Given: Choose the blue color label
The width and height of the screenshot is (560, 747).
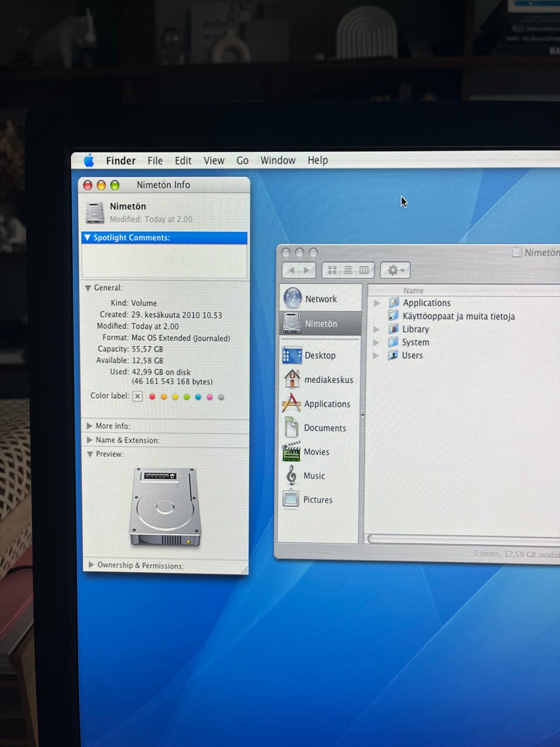Looking at the screenshot, I should coord(198,397).
